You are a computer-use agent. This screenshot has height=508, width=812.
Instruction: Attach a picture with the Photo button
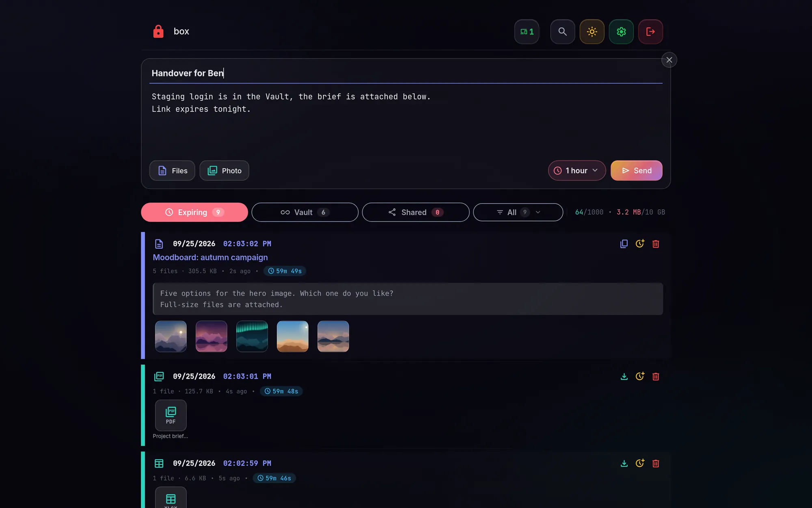point(224,171)
